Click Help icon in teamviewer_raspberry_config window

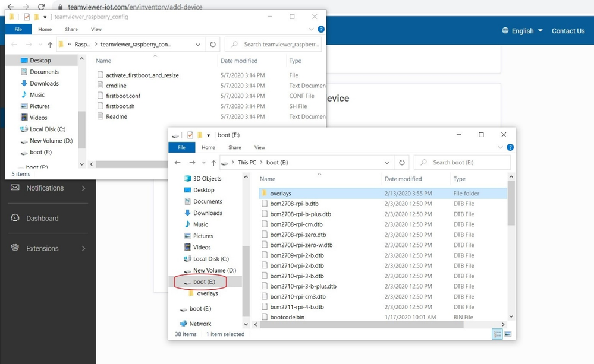pyautogui.click(x=321, y=29)
